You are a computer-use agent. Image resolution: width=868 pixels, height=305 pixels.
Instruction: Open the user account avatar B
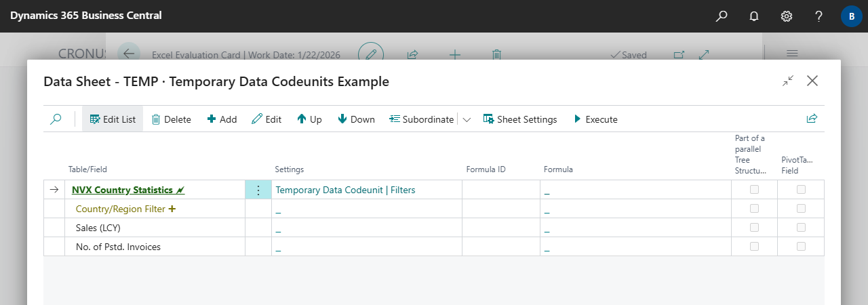tap(852, 16)
